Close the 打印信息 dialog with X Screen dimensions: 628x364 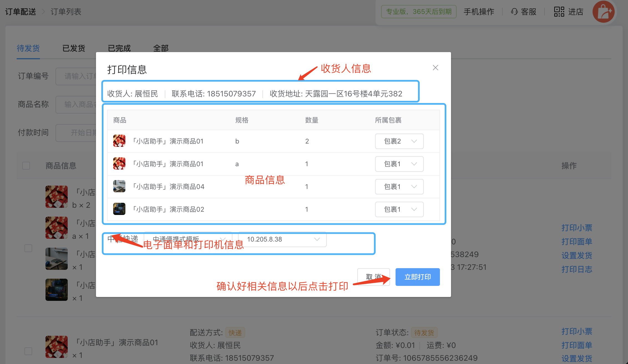click(x=435, y=68)
